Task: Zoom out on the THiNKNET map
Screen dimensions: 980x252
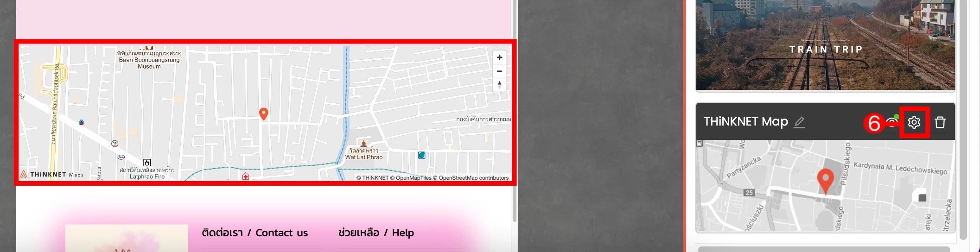Action: click(x=499, y=71)
